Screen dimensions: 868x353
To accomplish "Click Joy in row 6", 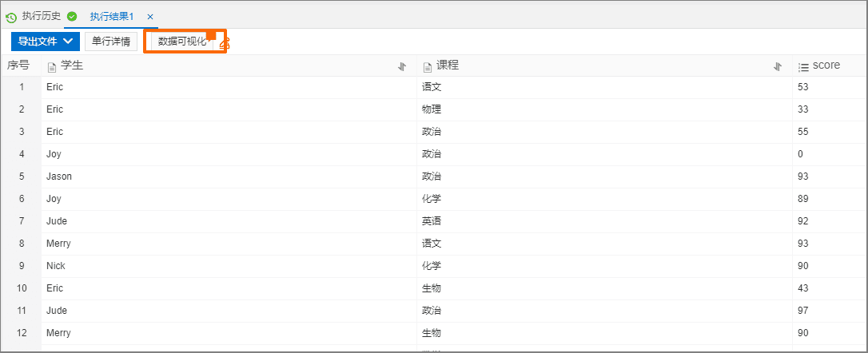I will pos(54,199).
